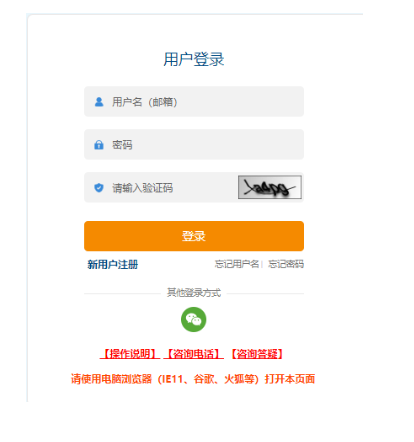Click the divider line right of 其他登录方式
414x442 pixels.
(265, 294)
